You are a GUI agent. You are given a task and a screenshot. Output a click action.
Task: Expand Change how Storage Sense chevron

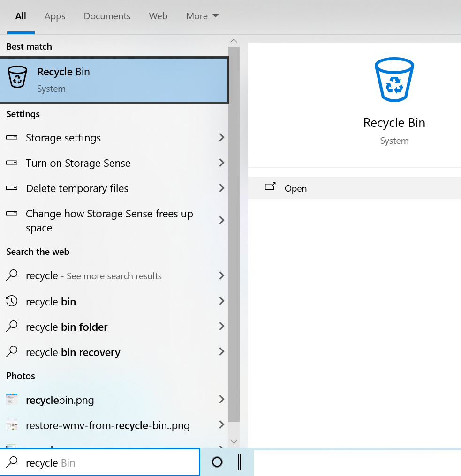[221, 220]
